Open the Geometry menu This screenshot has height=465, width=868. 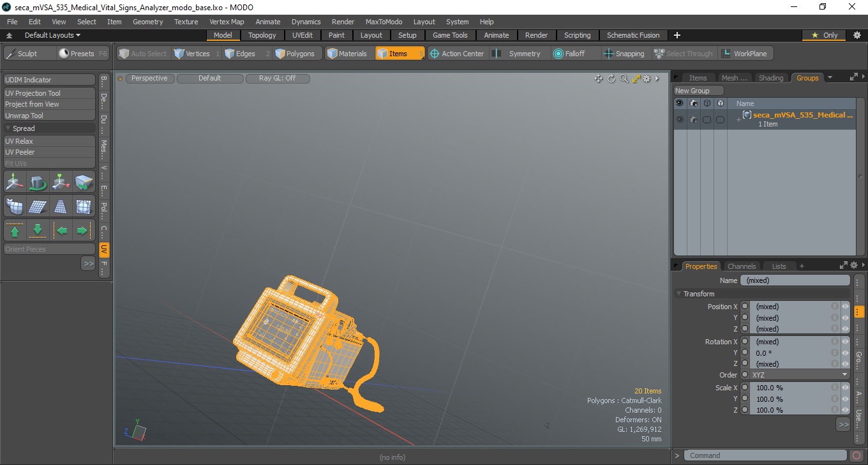pyautogui.click(x=147, y=22)
